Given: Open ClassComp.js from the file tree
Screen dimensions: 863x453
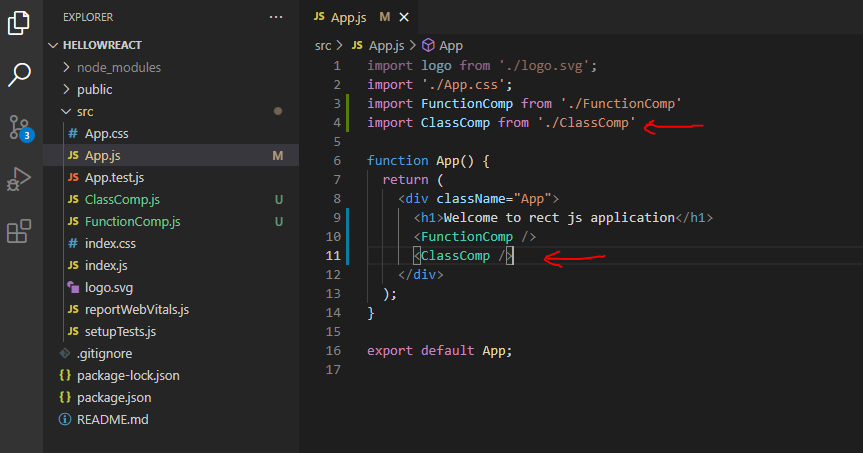Looking at the screenshot, I should point(122,199).
